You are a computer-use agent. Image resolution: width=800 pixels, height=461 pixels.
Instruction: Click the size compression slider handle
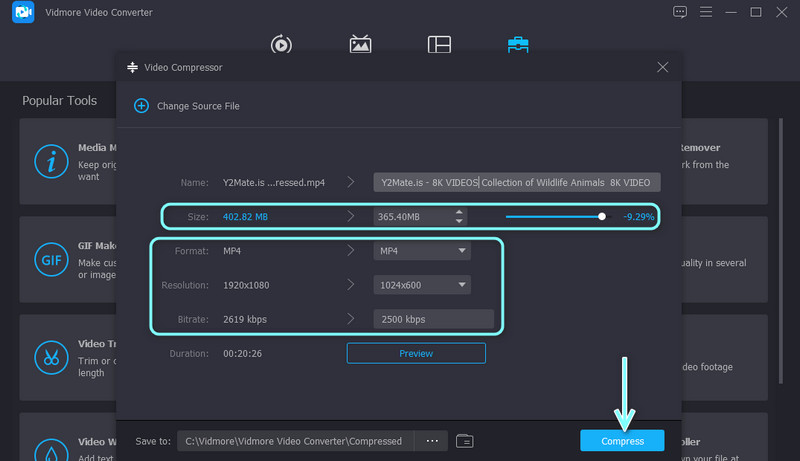(602, 215)
